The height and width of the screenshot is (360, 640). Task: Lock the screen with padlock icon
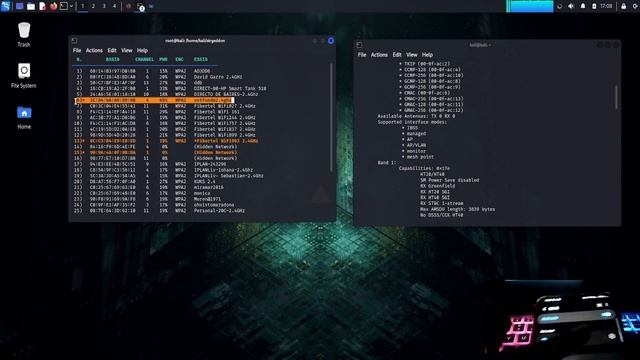click(x=624, y=6)
